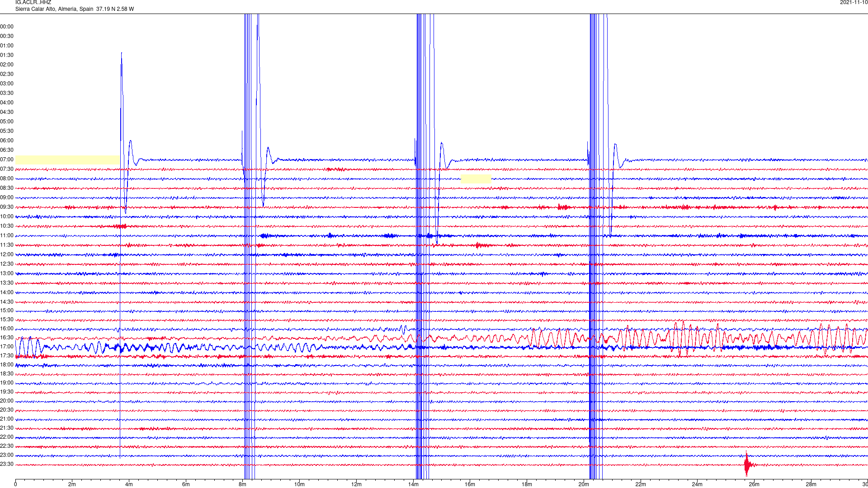Select the 06:30 time row label
Viewport: 868px width, 488px height.
[x=7, y=150]
